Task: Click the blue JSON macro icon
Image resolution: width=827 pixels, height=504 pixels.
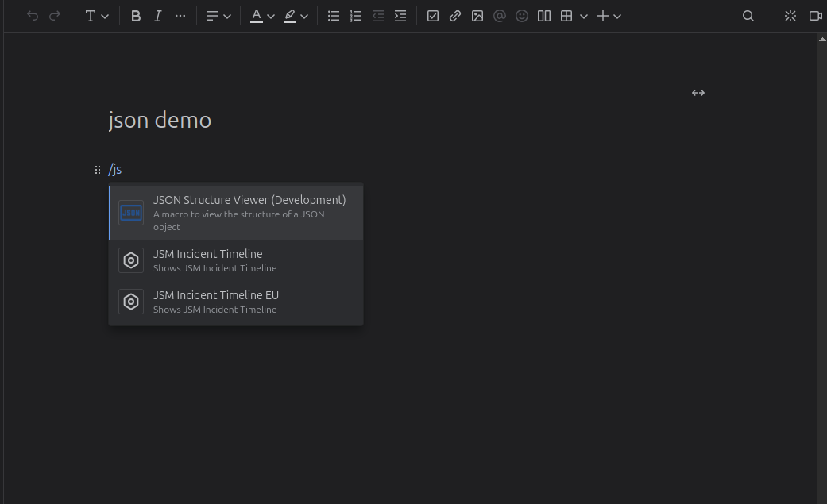Action: [x=131, y=213]
